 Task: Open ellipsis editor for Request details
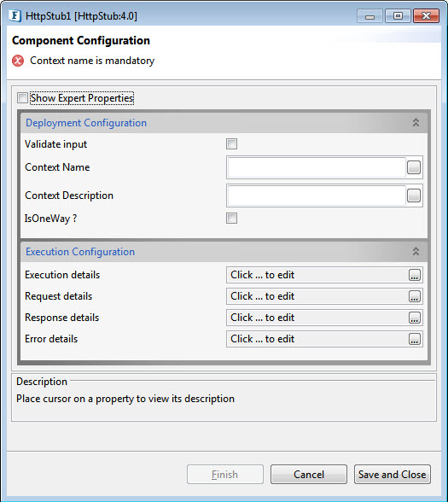[415, 296]
